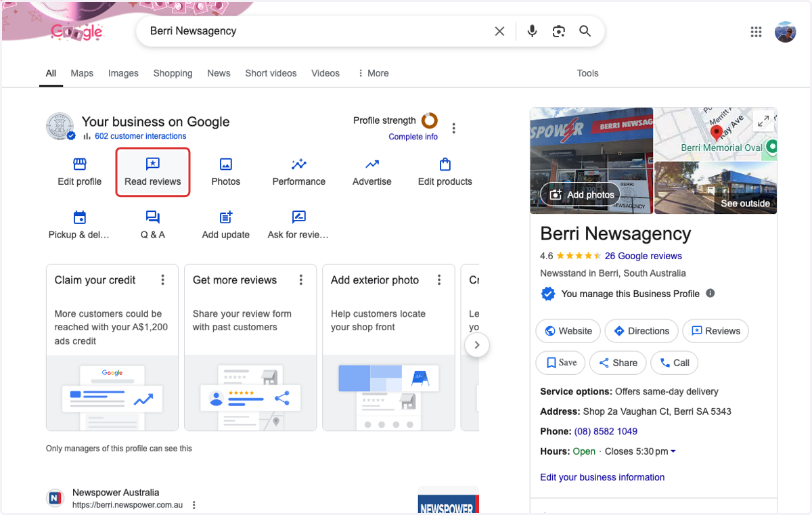This screenshot has height=515, width=812.
Task: Open the Advertise shortcut
Action: tap(372, 172)
